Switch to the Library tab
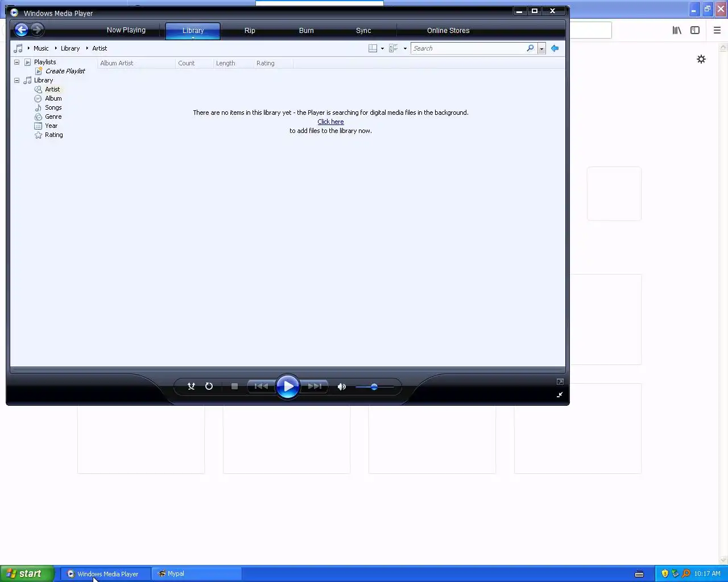The height and width of the screenshot is (582, 728). (x=193, y=31)
